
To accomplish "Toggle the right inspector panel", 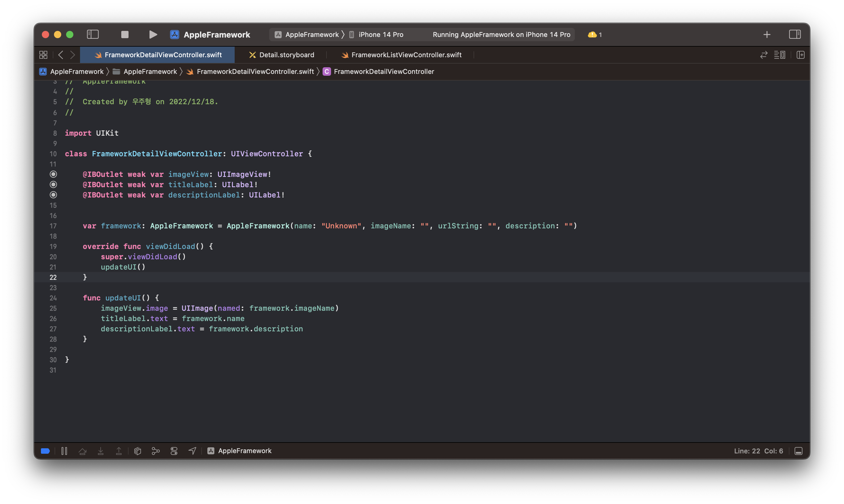I will tap(795, 34).
